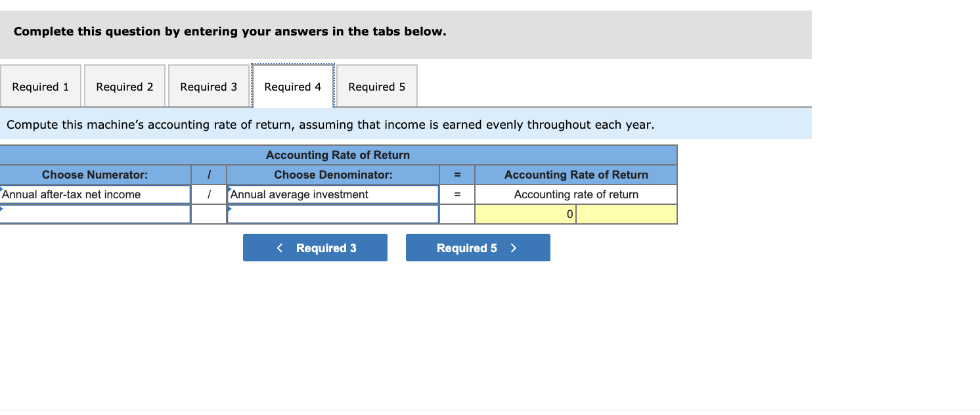The height and width of the screenshot is (415, 980).
Task: Select the Required 4 tab
Action: [293, 86]
